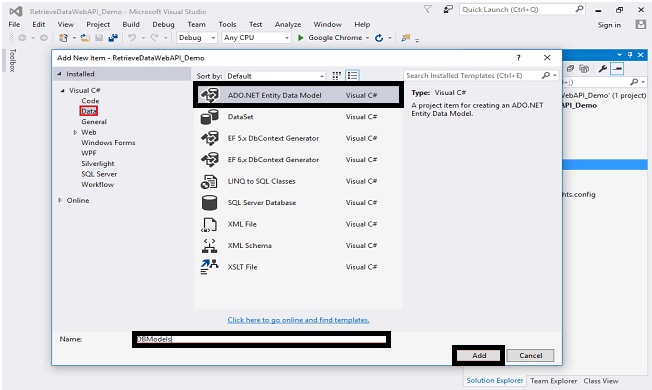
Task: Select the ADO.NET Entity Data Model template
Action: tap(298, 95)
